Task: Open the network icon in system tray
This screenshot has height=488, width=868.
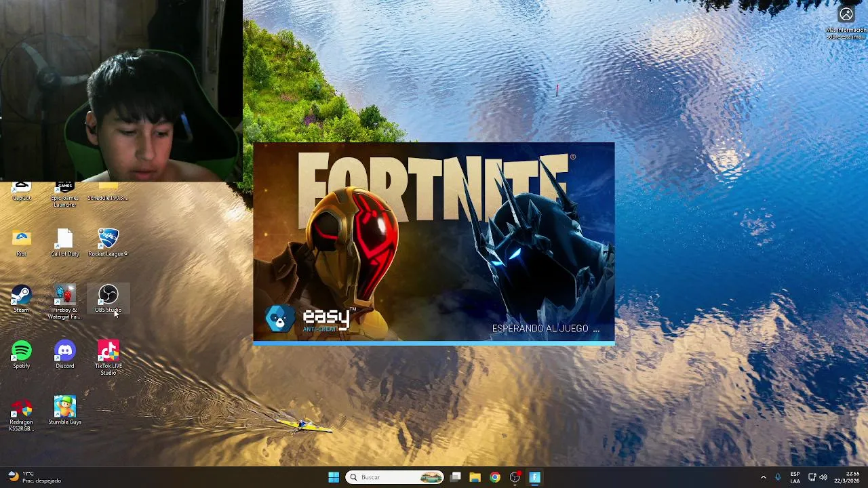Action: click(812, 477)
